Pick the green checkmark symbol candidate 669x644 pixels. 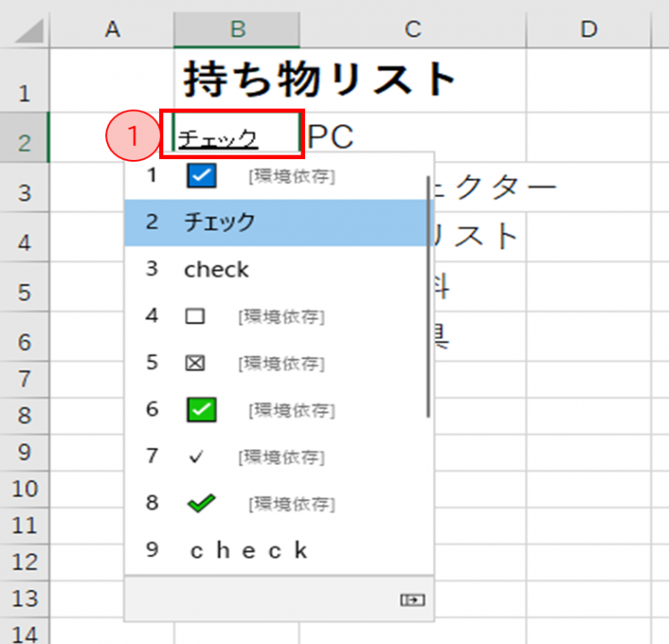202,503
